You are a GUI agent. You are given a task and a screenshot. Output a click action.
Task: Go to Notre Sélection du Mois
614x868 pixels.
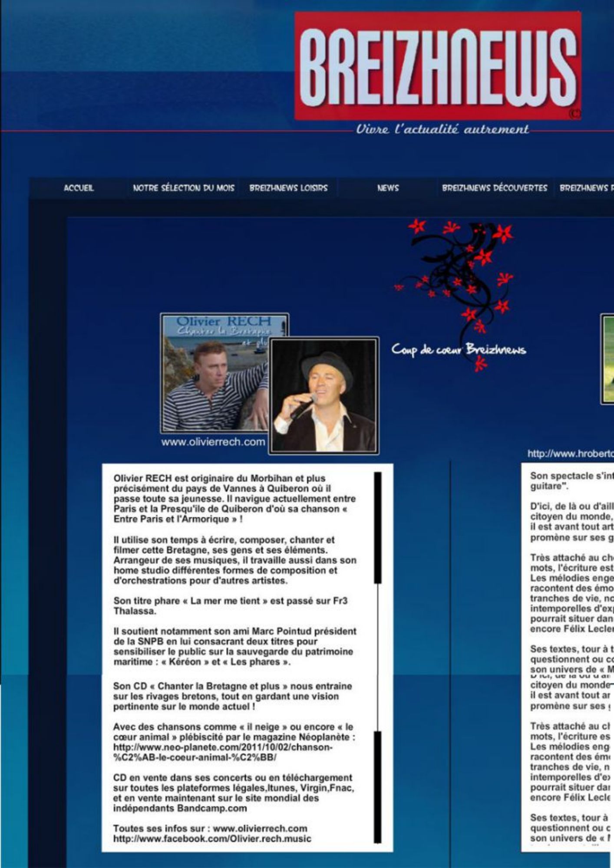pyautogui.click(x=183, y=188)
